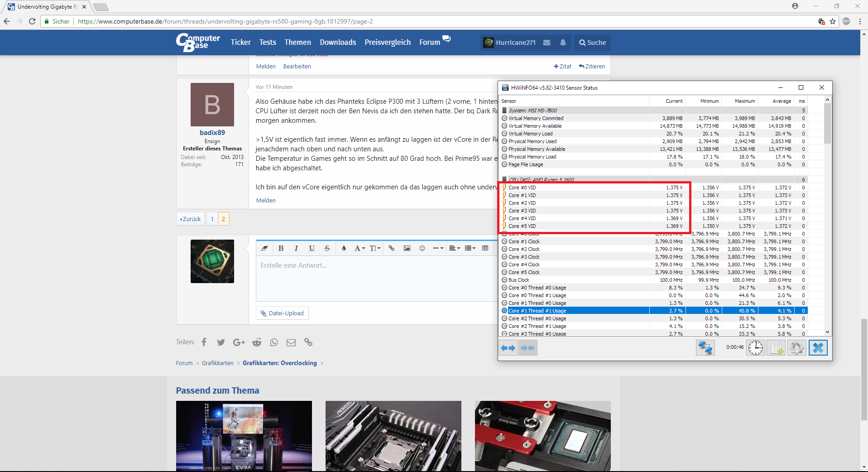This screenshot has height=472, width=868.
Task: Click the Current column header in HWiNFO
Action: pyautogui.click(x=667, y=101)
